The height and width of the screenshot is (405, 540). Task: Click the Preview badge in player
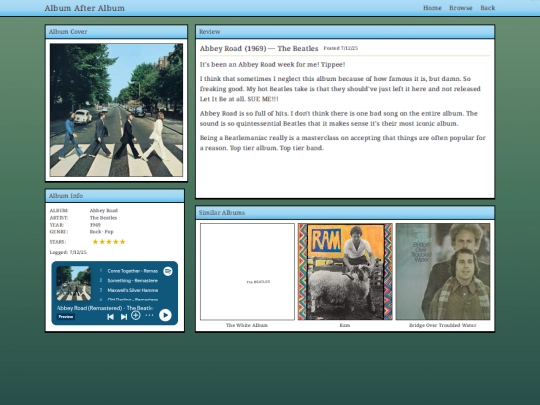[66, 317]
